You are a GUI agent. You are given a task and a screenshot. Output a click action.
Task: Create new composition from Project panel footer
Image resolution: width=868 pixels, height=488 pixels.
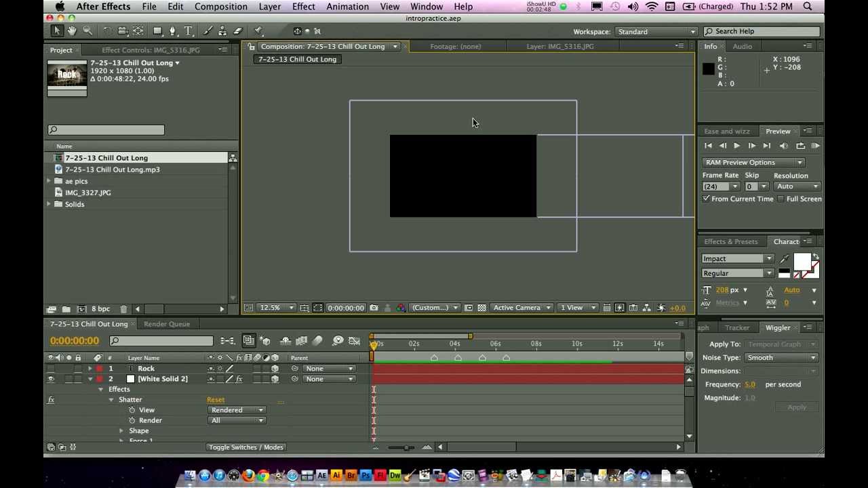coord(81,309)
